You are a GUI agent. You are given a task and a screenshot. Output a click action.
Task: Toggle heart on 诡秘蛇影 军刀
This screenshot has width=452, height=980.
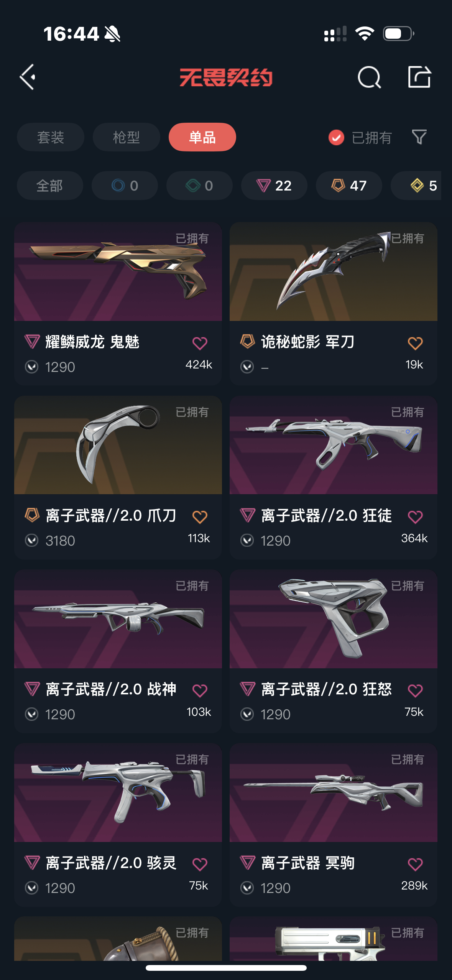pyautogui.click(x=415, y=343)
